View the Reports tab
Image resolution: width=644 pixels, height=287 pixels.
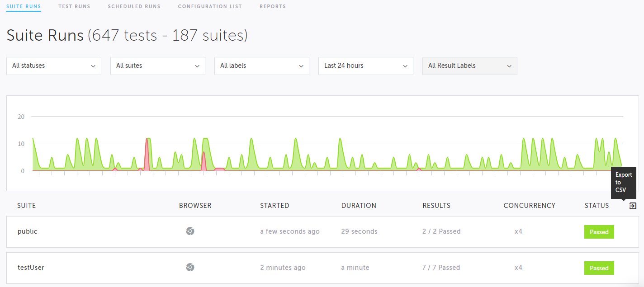click(x=273, y=7)
